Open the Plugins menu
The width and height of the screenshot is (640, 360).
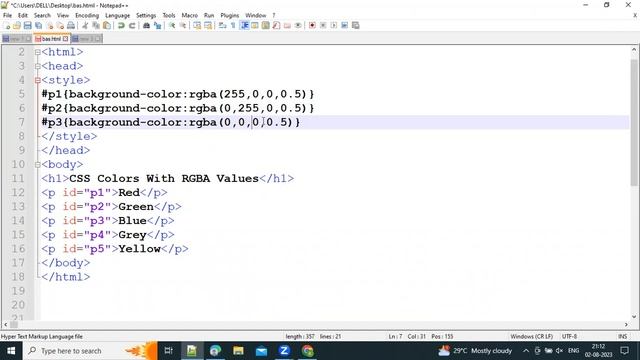(229, 15)
